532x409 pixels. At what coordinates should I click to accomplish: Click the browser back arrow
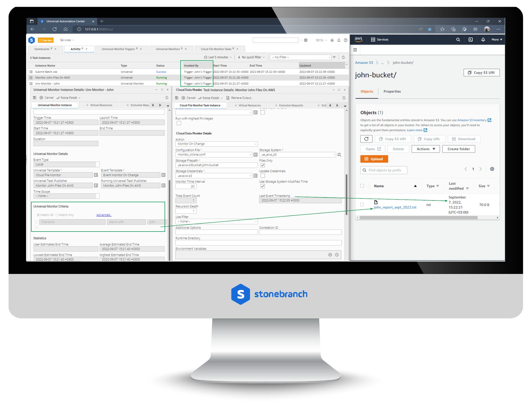(x=33, y=29)
